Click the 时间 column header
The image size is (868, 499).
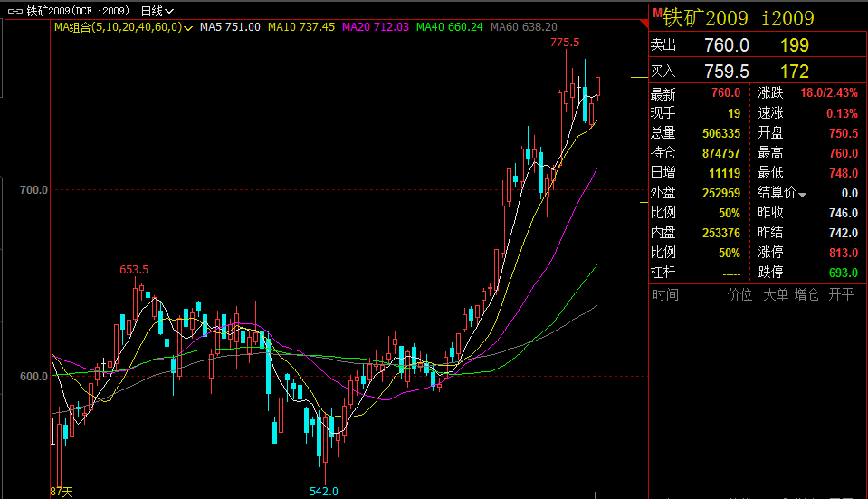pyautogui.click(x=665, y=294)
